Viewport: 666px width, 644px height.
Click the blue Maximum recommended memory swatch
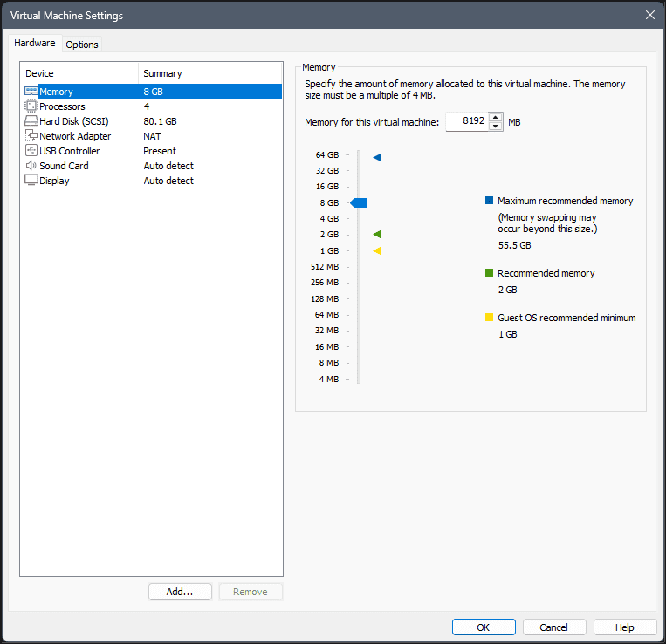point(490,201)
